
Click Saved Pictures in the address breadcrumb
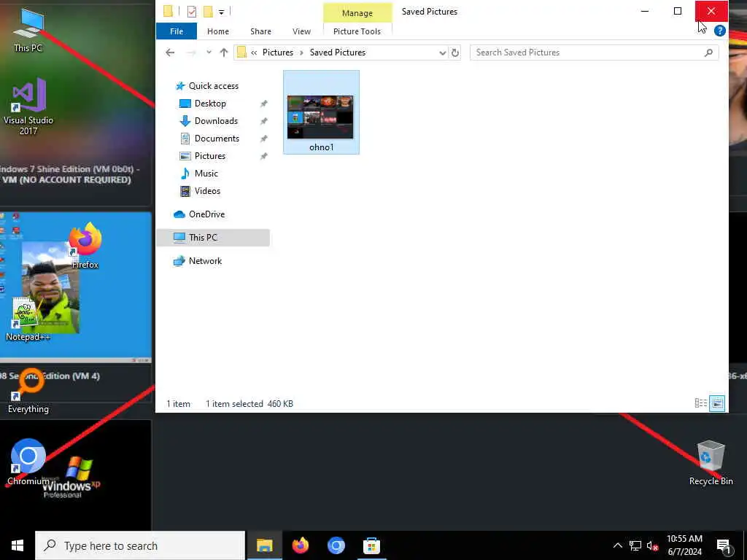pyautogui.click(x=338, y=52)
